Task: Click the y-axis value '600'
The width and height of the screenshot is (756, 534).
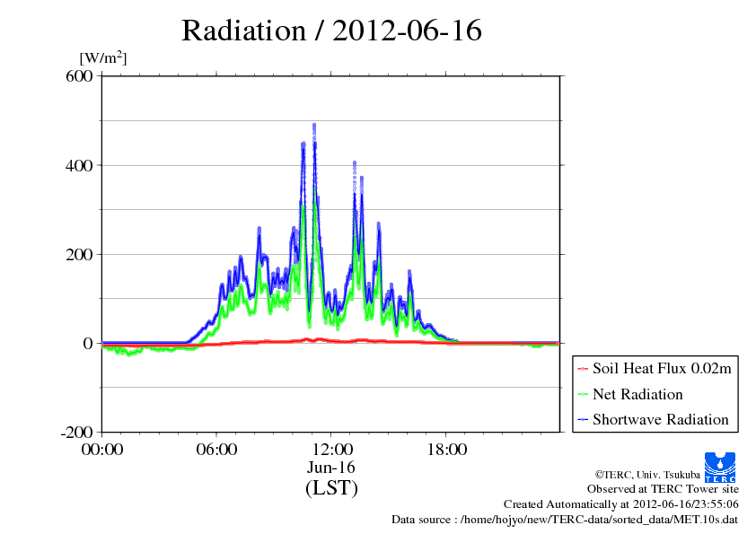Action: pos(79,76)
